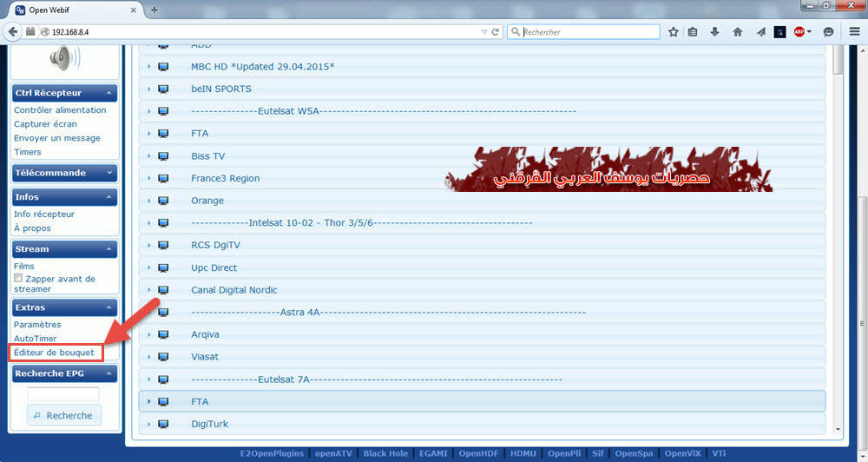Select the Open Webif browser tab

(76, 10)
